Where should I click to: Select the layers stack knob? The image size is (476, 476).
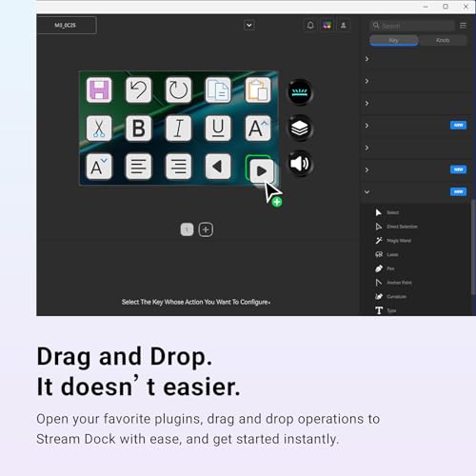pos(300,129)
